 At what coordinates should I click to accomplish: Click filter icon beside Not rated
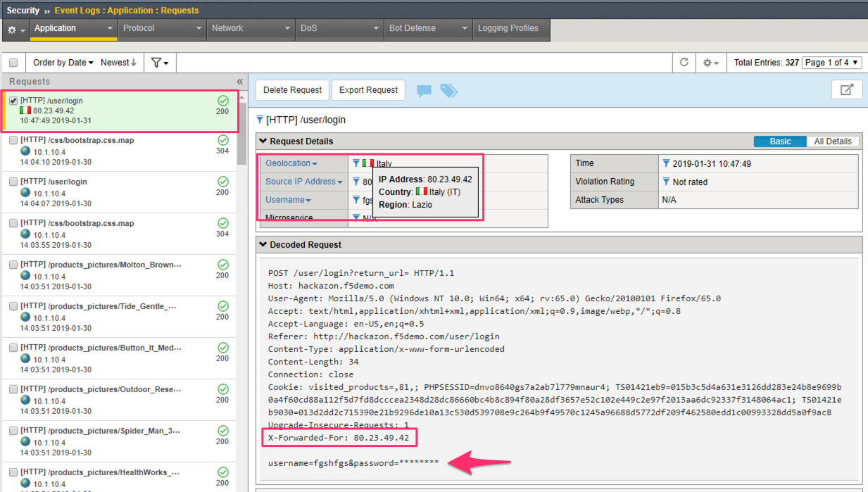tap(666, 182)
